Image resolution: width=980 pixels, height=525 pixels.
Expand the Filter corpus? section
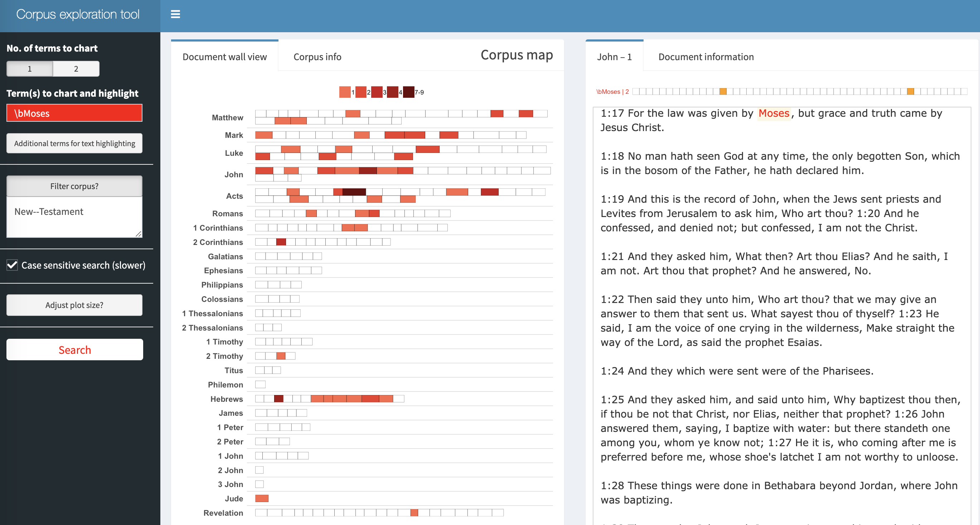pos(74,186)
